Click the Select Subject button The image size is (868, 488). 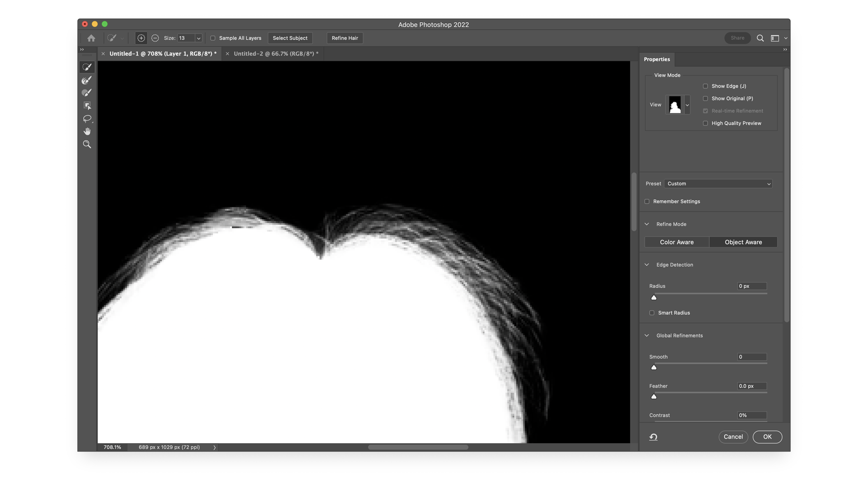pos(290,38)
